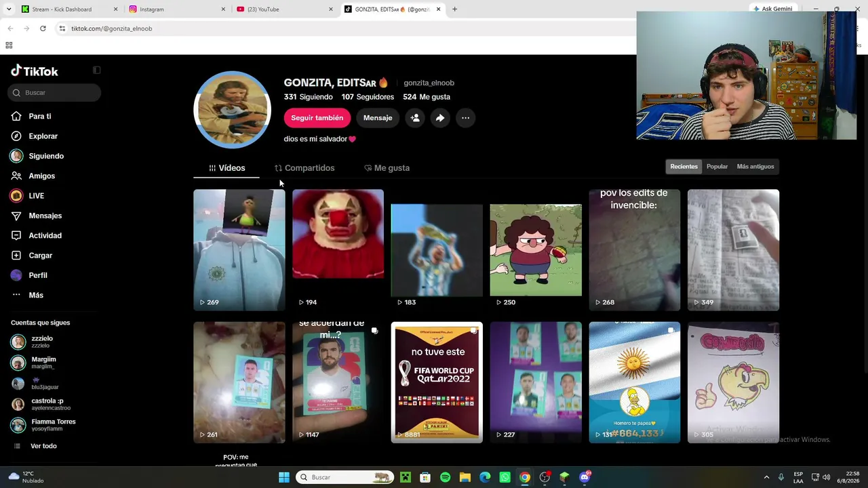The width and height of the screenshot is (868, 488).
Task: Open the video with 227 views
Action: 536,382
